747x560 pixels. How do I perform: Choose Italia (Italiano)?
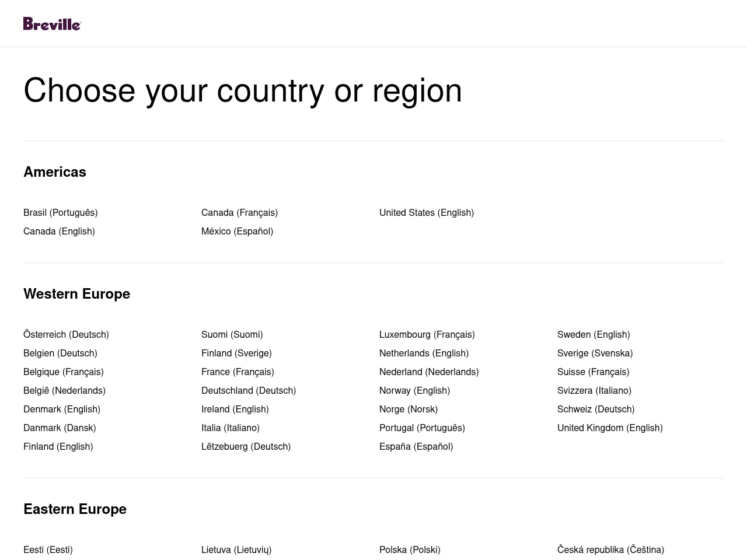pos(231,428)
